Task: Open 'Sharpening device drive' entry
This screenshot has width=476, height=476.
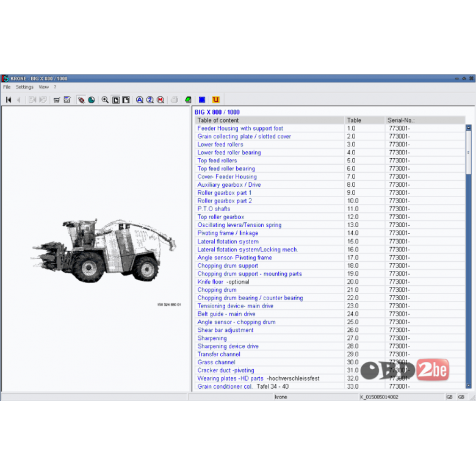Action: [x=228, y=346]
